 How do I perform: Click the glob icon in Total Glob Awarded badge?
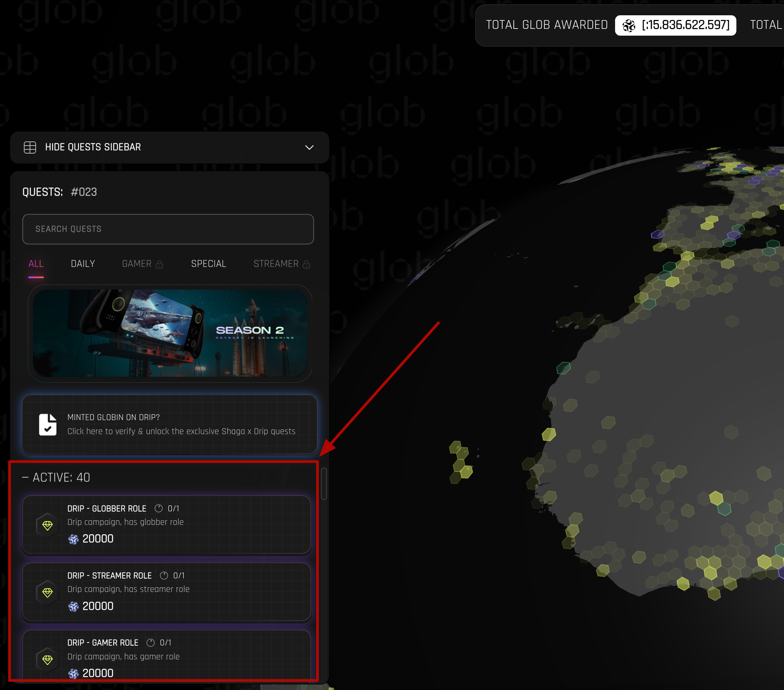[x=629, y=26]
